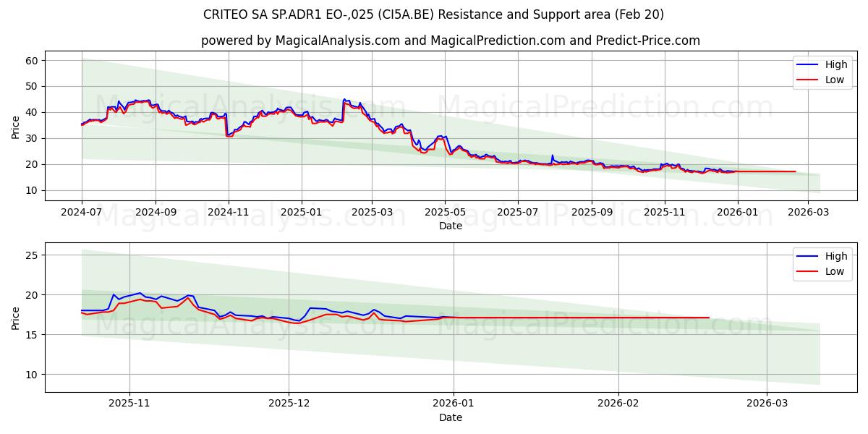
Task: Click the '2024-11' x-axis label on top chart
Action: pyautogui.click(x=229, y=213)
